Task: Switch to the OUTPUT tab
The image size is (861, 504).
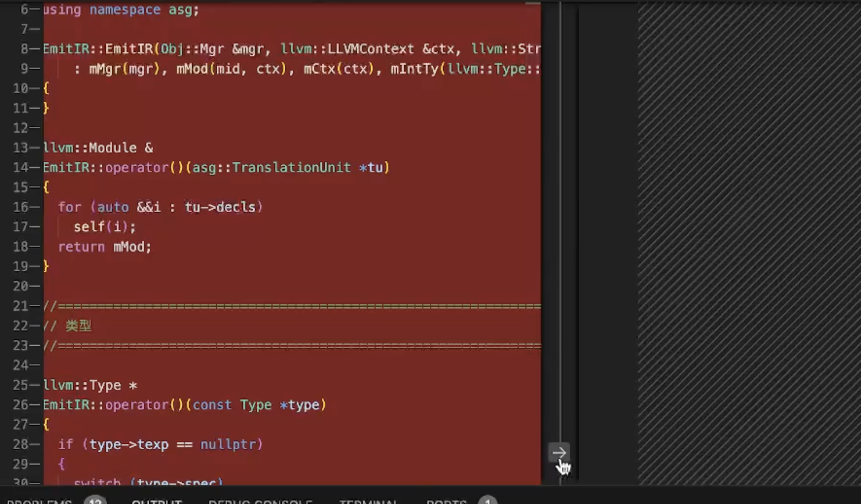Action: pos(157,501)
